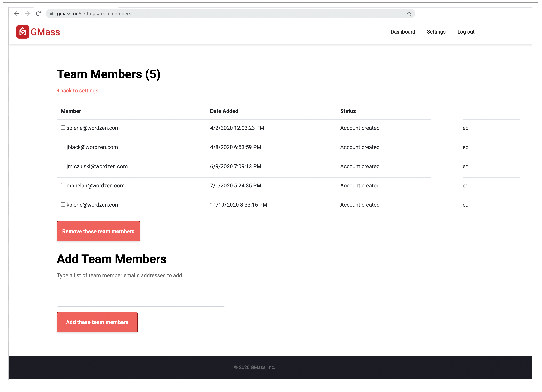Screen dimensions: 542x392
Task: Mark mphelan@wordzen.com checkbox
Action: (x=63, y=185)
